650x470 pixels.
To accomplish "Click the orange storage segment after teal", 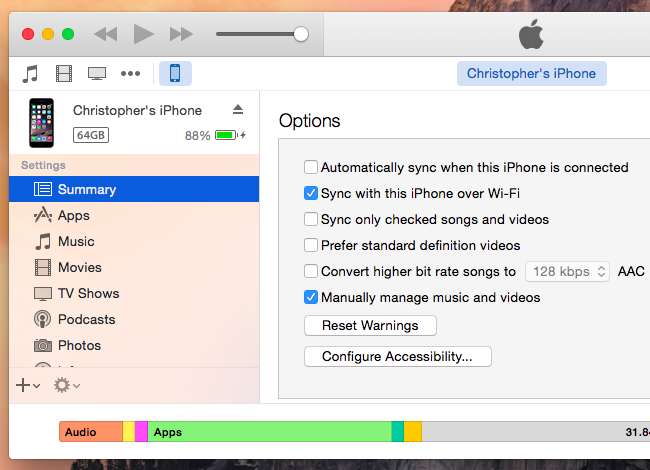I will 413,432.
